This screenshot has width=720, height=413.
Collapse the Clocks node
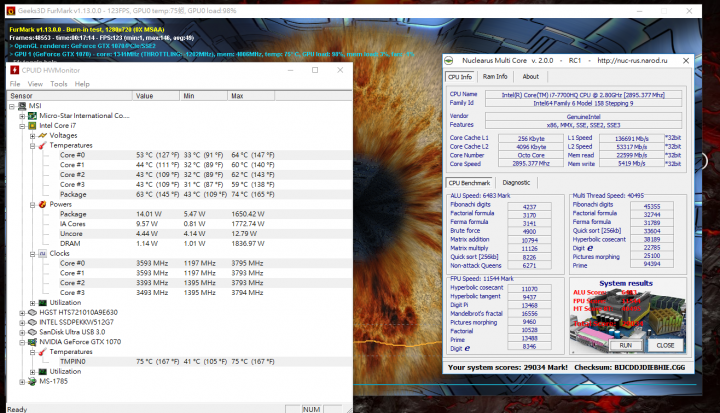[32, 254]
